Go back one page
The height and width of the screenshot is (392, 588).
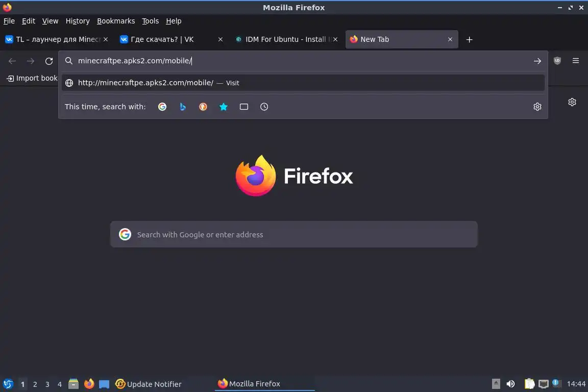12,61
